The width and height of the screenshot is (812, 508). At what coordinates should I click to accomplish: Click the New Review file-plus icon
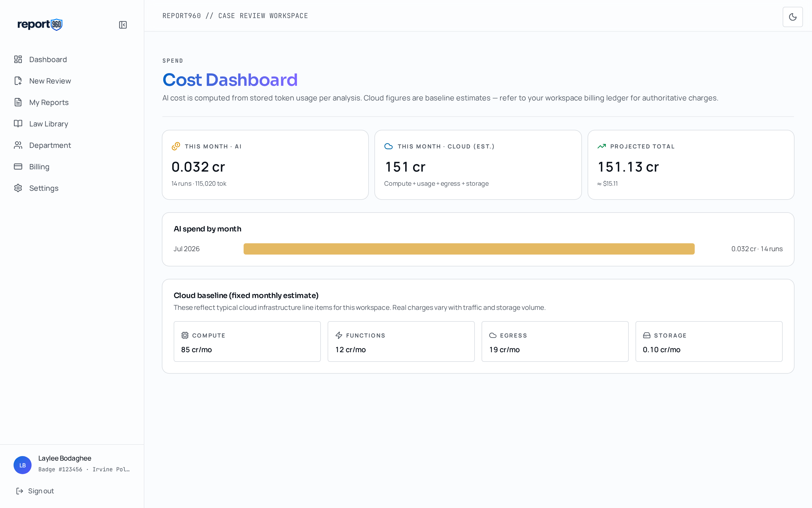pyautogui.click(x=18, y=81)
